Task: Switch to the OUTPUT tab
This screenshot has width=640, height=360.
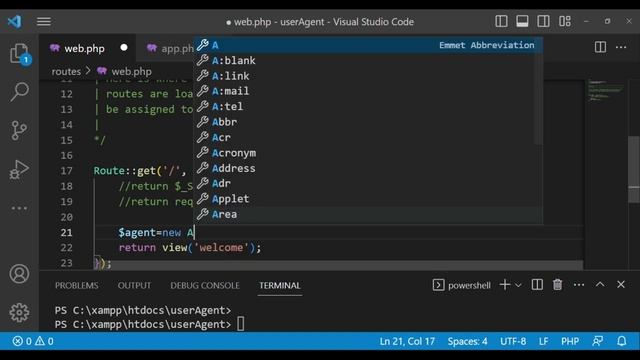Action: point(134,285)
